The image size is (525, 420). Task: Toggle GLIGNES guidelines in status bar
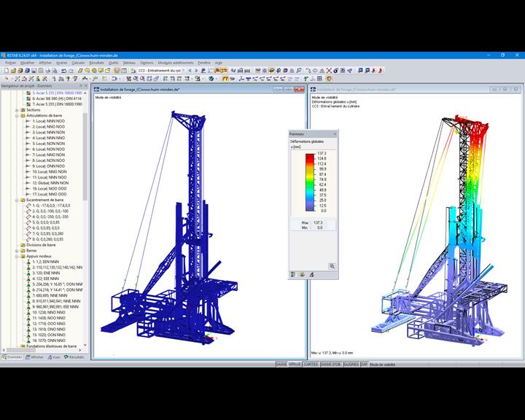(x=351, y=365)
